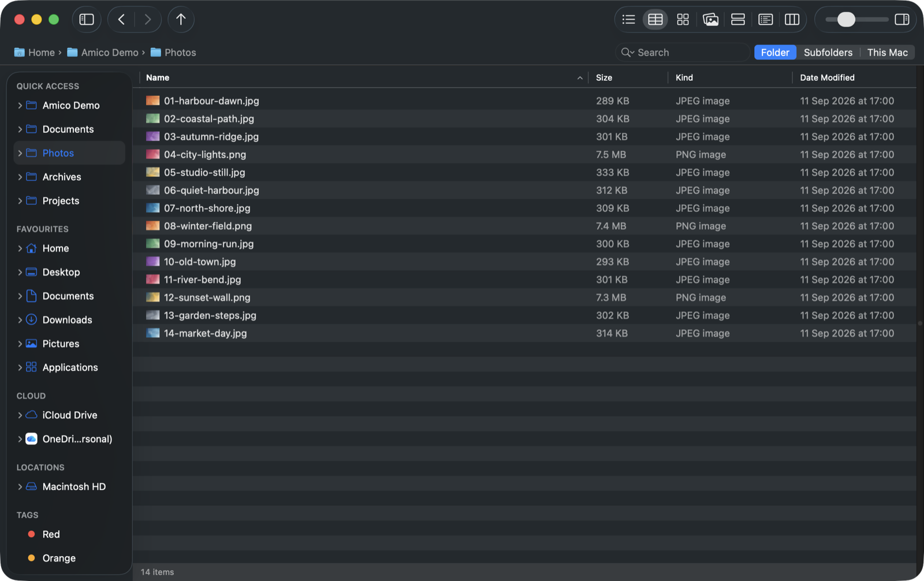Select the 04-city-lights.png thumbnail

click(152, 154)
